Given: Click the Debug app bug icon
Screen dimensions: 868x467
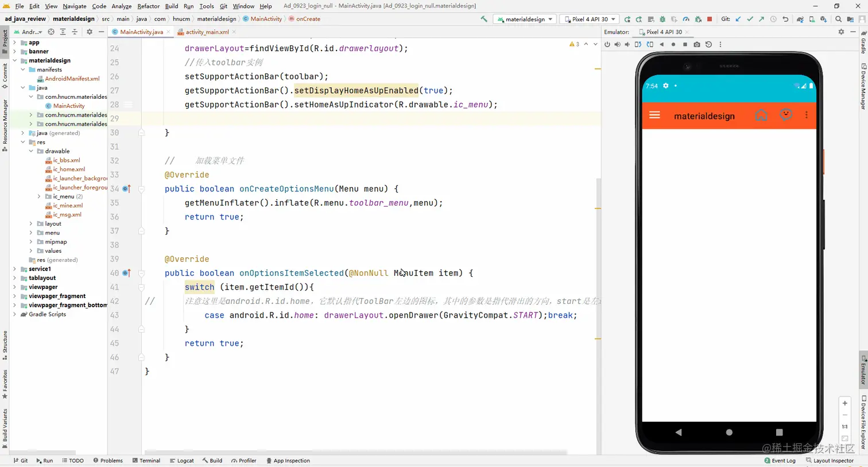Looking at the screenshot, I should pos(662,19).
